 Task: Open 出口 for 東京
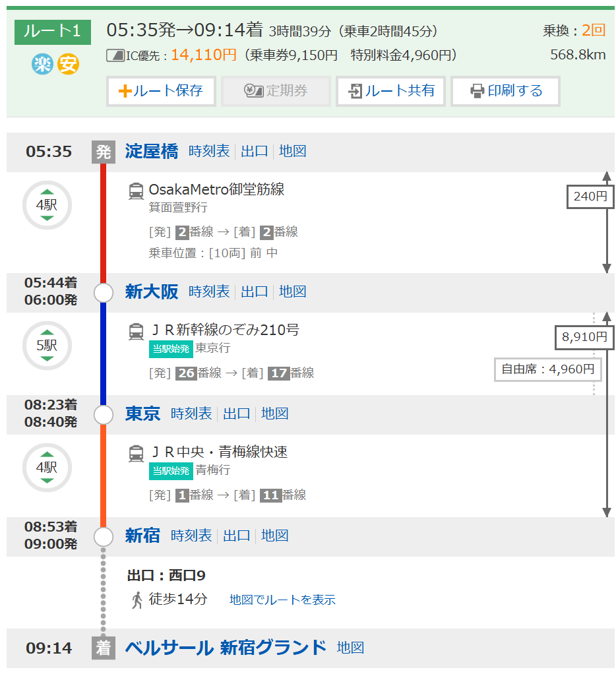point(236,414)
